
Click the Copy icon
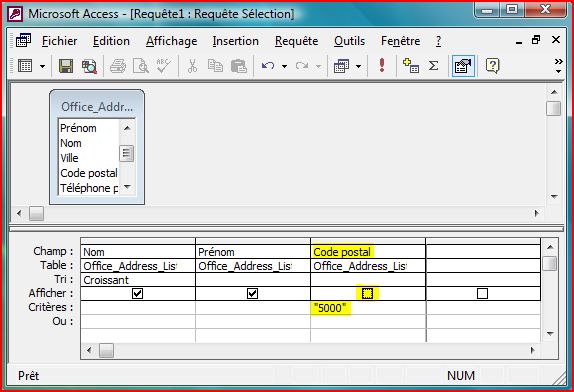pyautogui.click(x=215, y=66)
